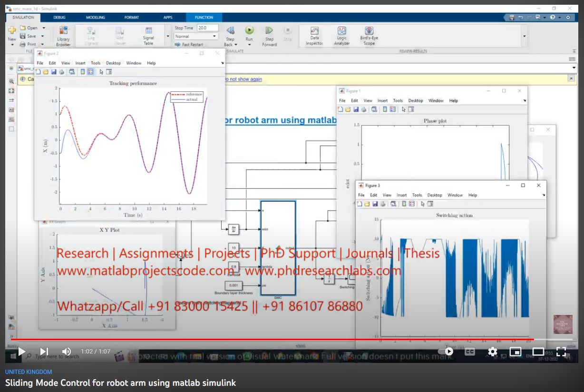Viewport: 584px width, 392px height.
Task: Toggle closed captions with CC button
Action: (x=470, y=352)
